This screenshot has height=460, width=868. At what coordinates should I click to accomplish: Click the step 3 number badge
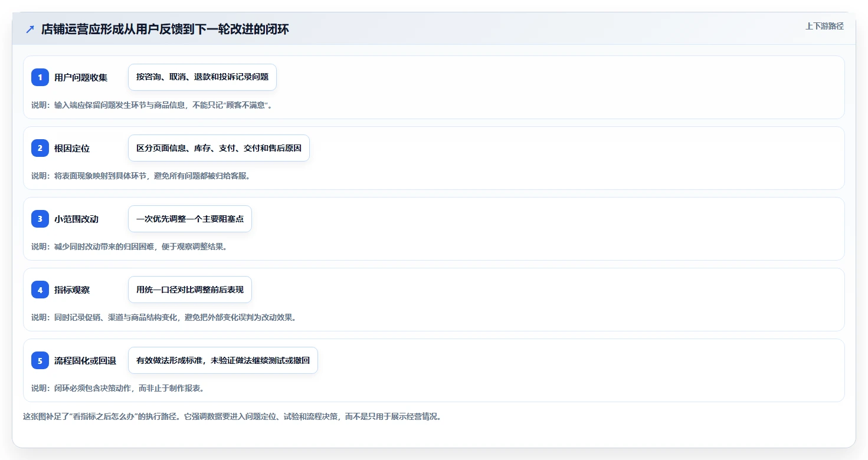[x=40, y=219]
